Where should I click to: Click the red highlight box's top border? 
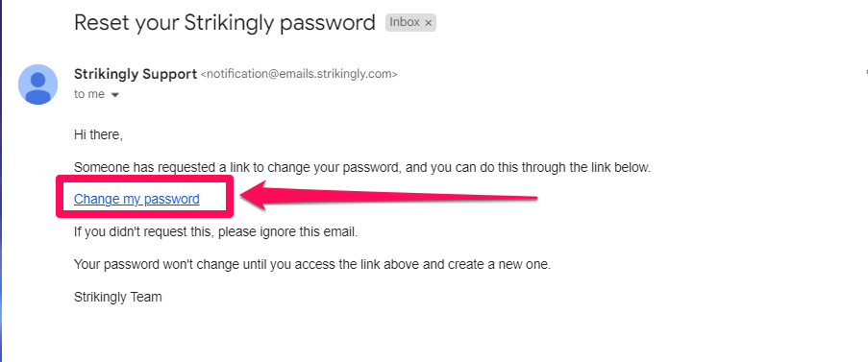click(145, 179)
